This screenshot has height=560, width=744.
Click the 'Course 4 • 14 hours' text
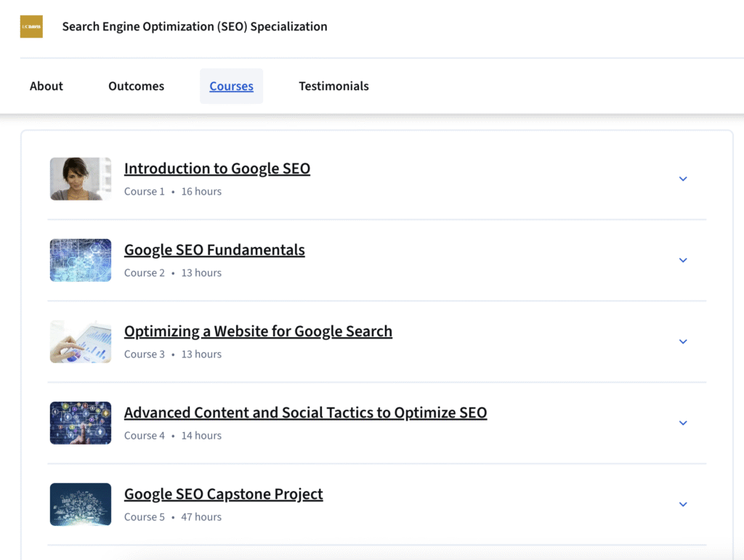[173, 435]
